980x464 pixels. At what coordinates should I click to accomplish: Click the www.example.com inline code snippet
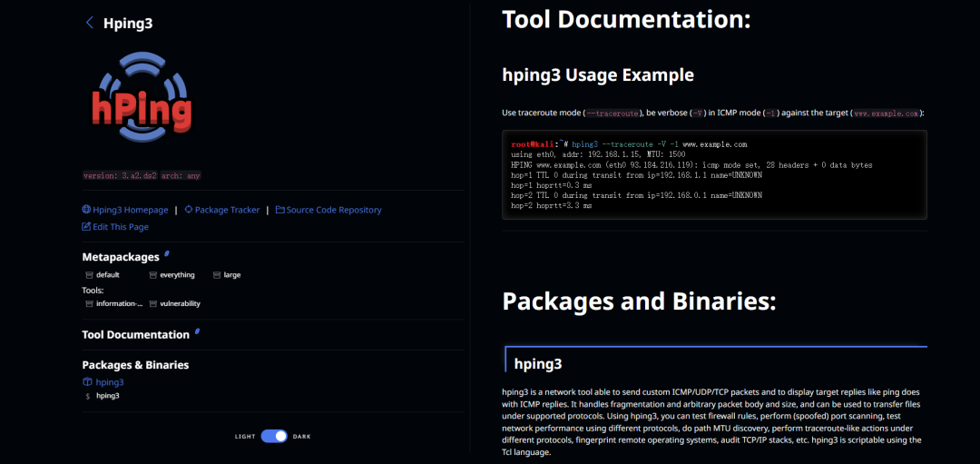[886, 114]
